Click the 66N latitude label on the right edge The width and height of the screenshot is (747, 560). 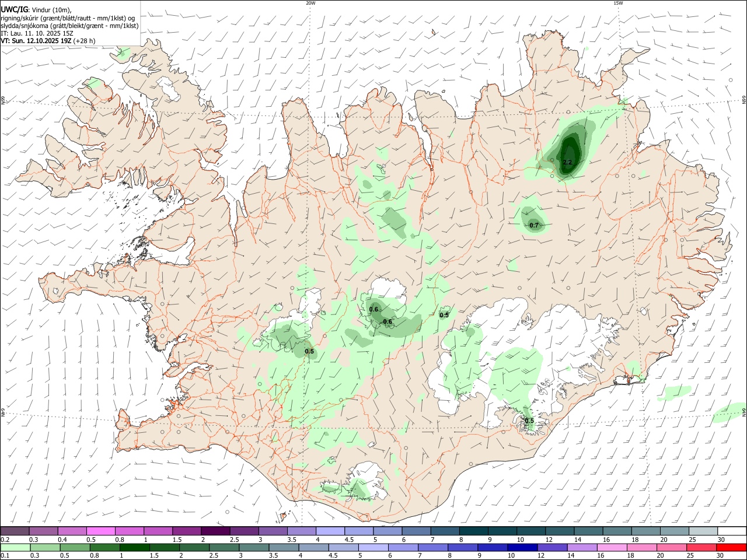click(744, 100)
